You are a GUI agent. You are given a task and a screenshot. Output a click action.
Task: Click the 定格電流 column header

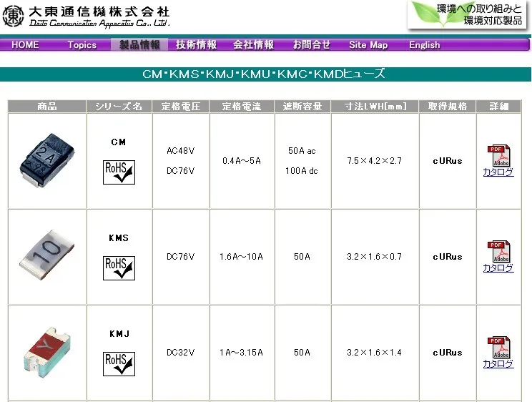click(242, 107)
